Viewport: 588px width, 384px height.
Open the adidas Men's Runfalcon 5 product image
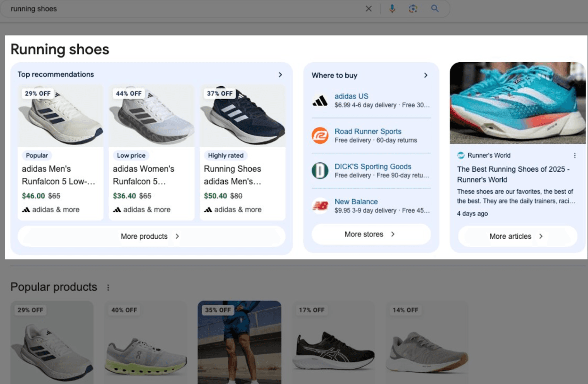tap(60, 116)
